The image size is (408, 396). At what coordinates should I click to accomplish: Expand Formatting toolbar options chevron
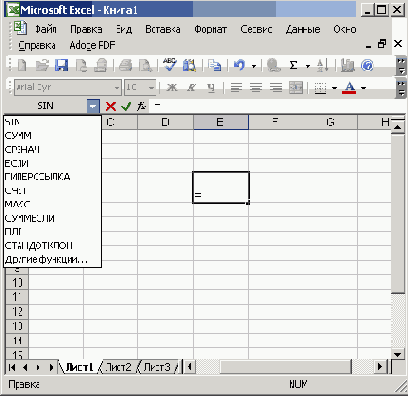coord(401,88)
